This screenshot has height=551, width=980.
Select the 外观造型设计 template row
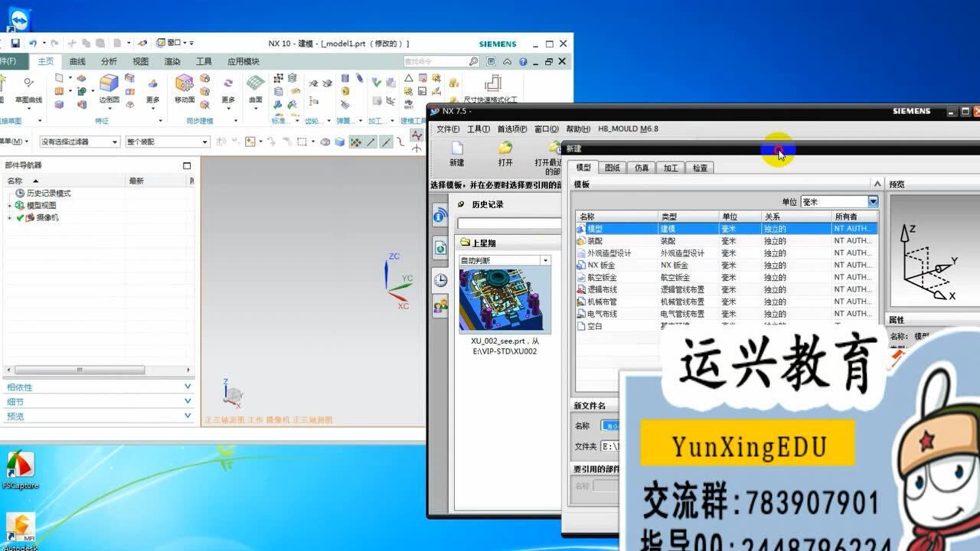[726, 253]
